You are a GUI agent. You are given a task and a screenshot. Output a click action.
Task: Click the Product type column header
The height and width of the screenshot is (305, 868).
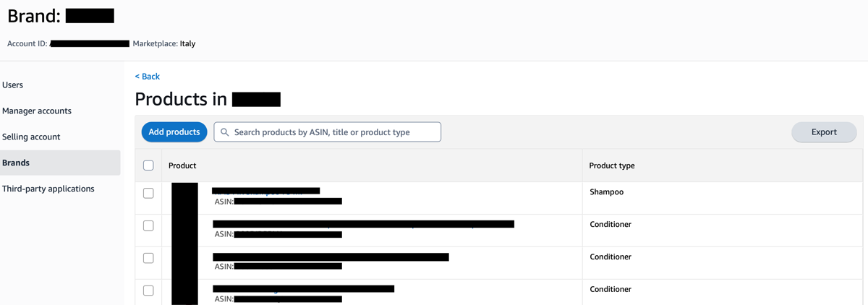(x=612, y=166)
